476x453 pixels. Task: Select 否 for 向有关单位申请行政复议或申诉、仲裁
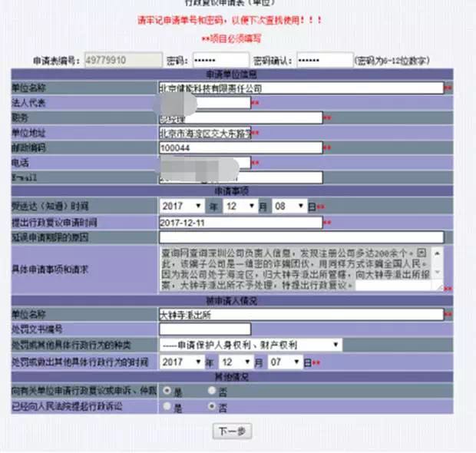point(212,391)
